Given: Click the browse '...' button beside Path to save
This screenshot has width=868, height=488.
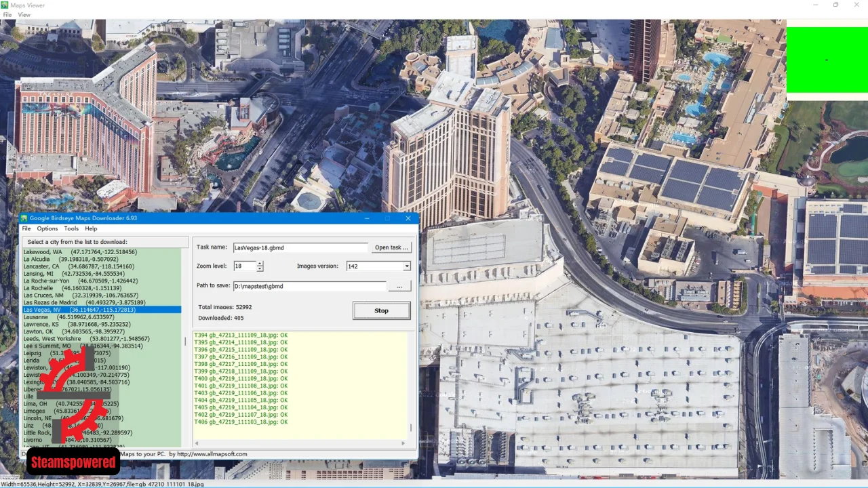Looking at the screenshot, I should click(x=399, y=286).
